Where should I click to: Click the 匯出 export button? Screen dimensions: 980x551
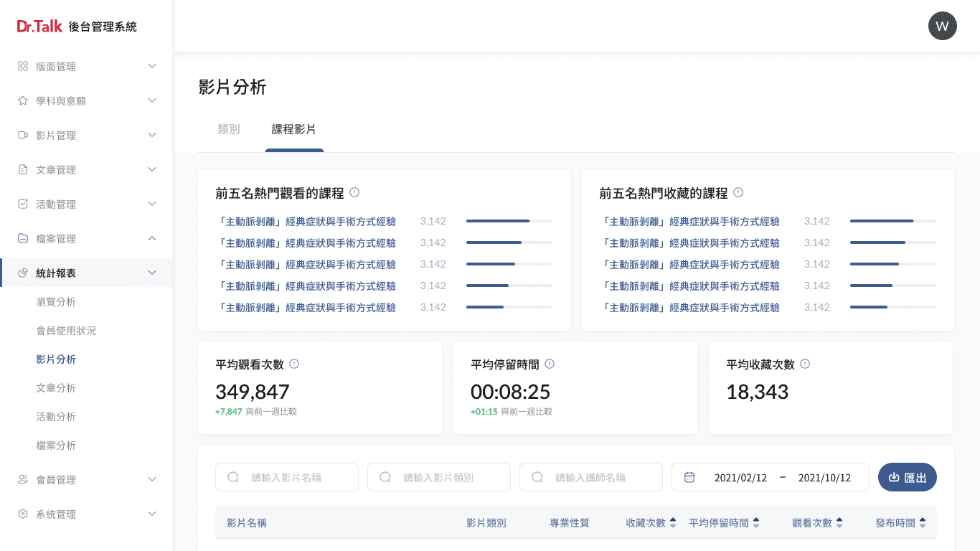point(907,477)
